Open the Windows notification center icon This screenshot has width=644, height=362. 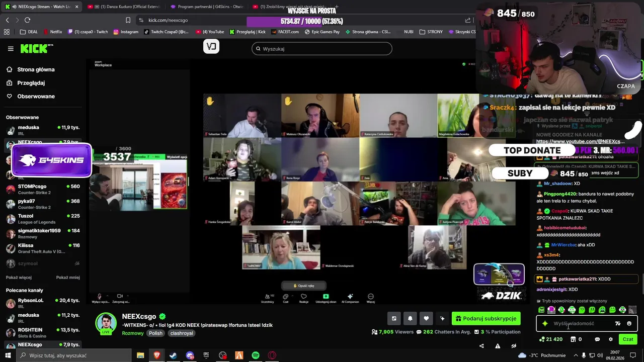point(633,355)
